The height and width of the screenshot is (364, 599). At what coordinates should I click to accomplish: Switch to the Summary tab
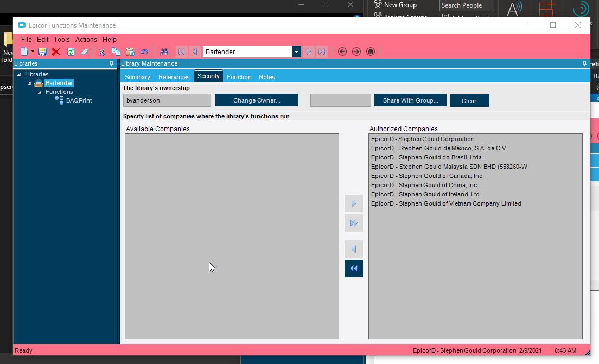(137, 77)
